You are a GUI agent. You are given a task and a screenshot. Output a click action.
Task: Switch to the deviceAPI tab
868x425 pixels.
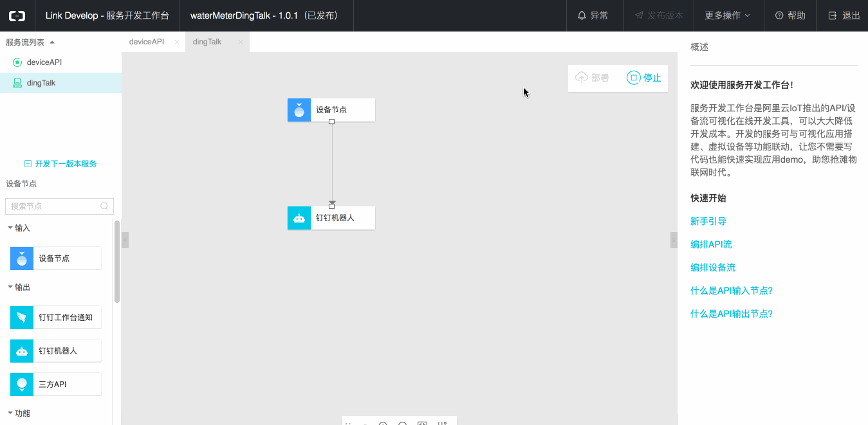click(x=147, y=42)
